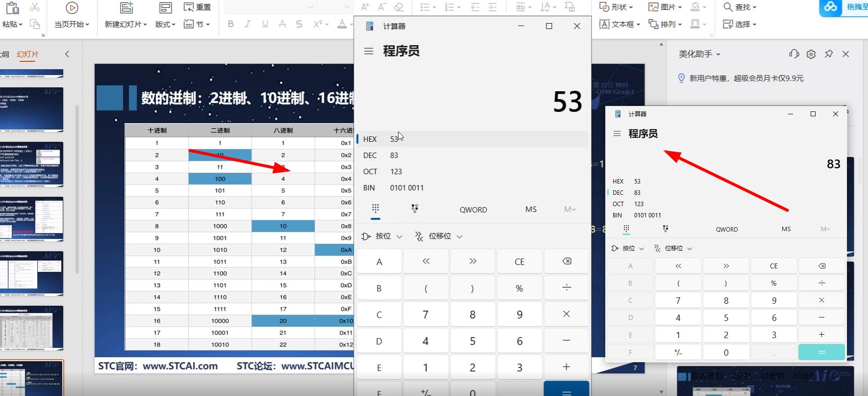
Task: Click backspace icon in calculator showing 53
Action: [x=567, y=262]
